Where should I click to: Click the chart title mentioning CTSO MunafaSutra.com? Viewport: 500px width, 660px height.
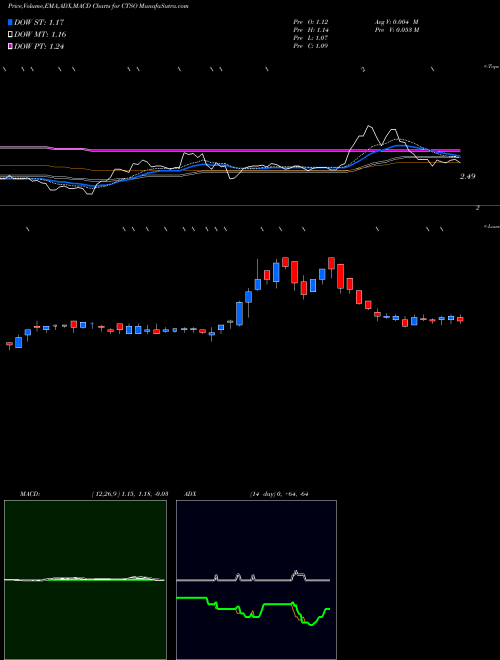coord(98,6)
